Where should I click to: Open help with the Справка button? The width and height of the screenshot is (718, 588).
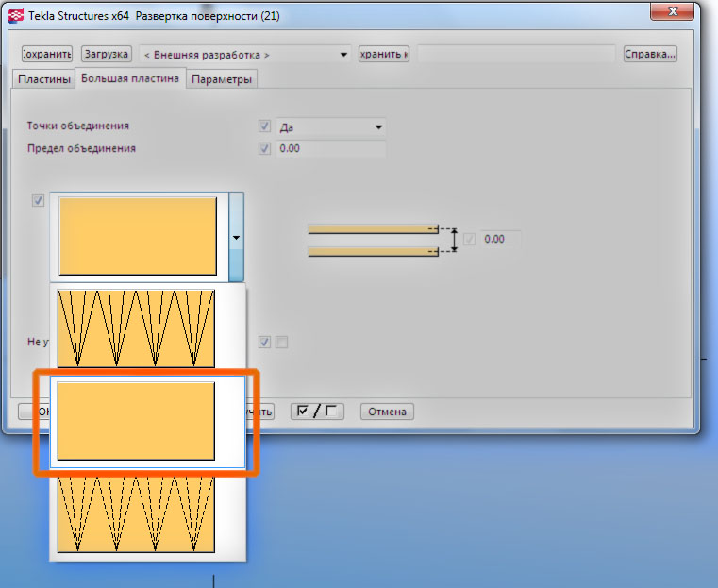[650, 55]
